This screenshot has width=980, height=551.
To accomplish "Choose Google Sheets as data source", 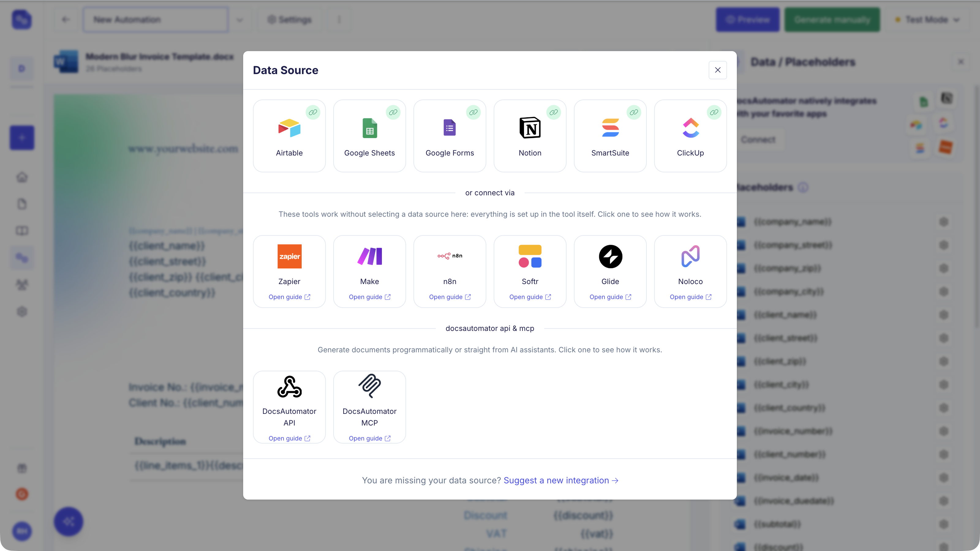I will [369, 136].
